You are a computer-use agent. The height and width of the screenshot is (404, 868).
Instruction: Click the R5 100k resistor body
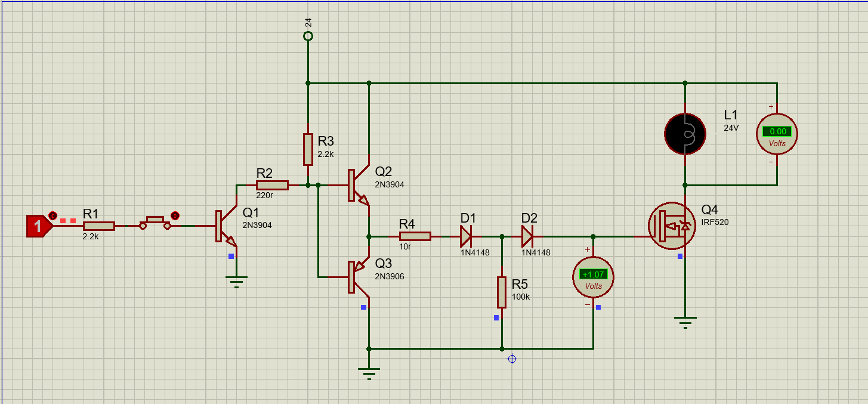501,292
